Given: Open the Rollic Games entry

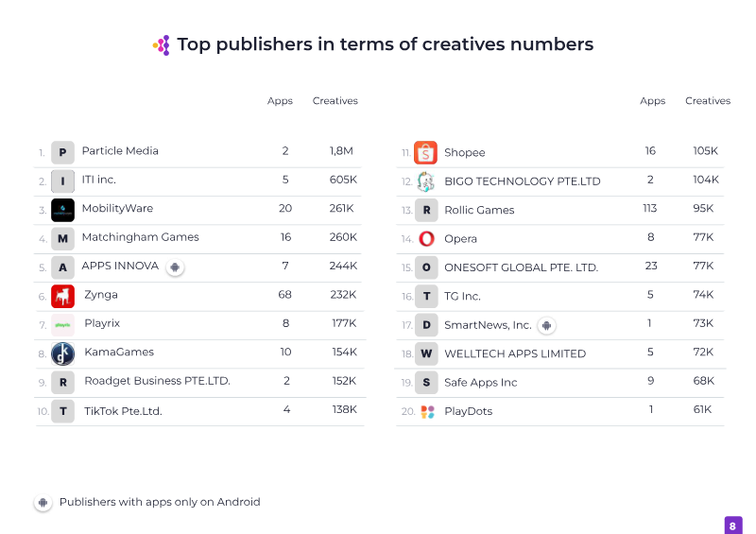Looking at the screenshot, I should (x=479, y=210).
